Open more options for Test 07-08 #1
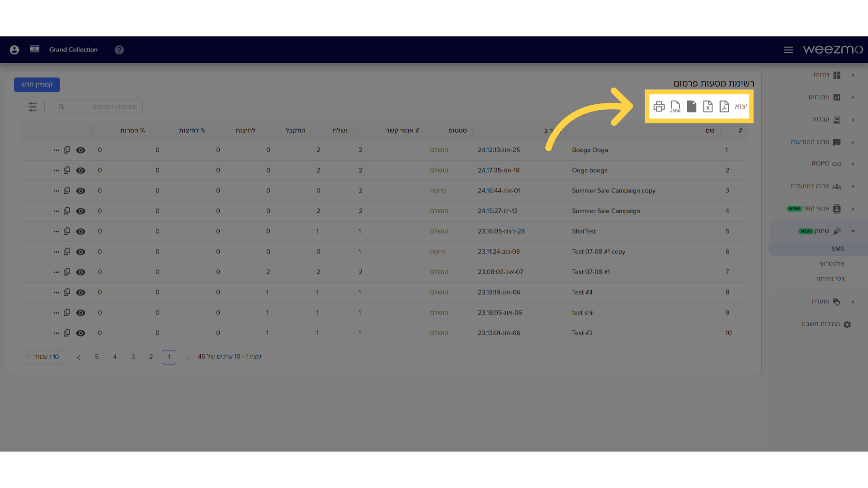Screen dimensions: 868x488 (x=56, y=272)
